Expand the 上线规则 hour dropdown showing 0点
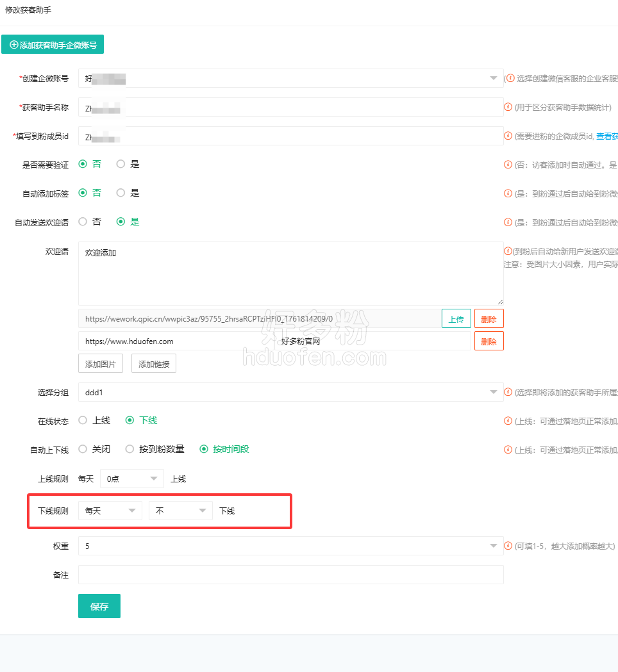This screenshot has width=618, height=672. (x=132, y=479)
